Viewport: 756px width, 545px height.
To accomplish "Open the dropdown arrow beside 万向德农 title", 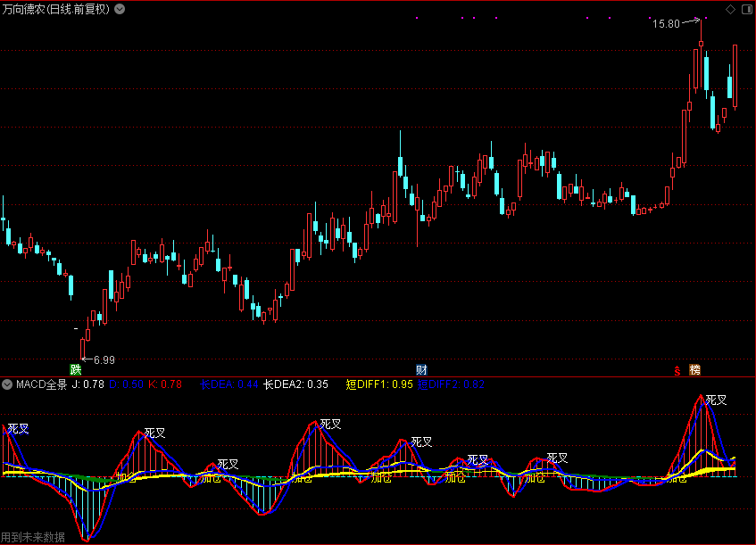I will coord(120,9).
